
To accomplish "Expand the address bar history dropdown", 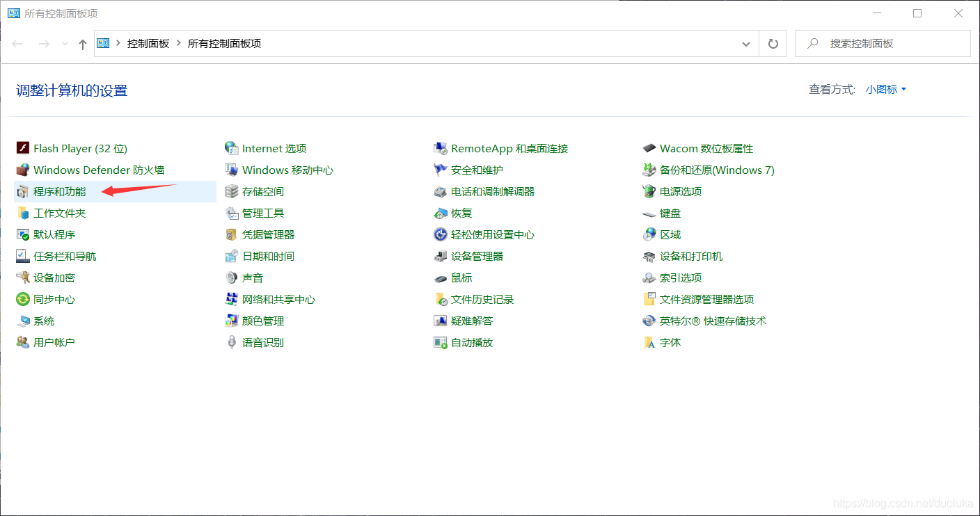I will 746,44.
